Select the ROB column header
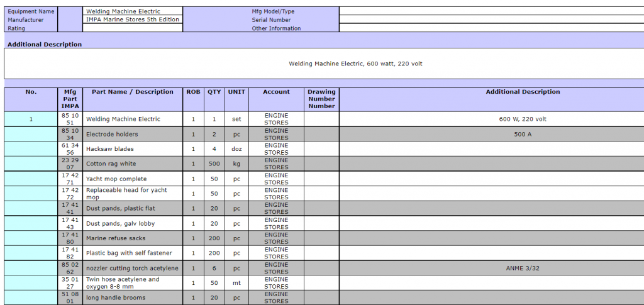644x305 pixels. (x=193, y=92)
